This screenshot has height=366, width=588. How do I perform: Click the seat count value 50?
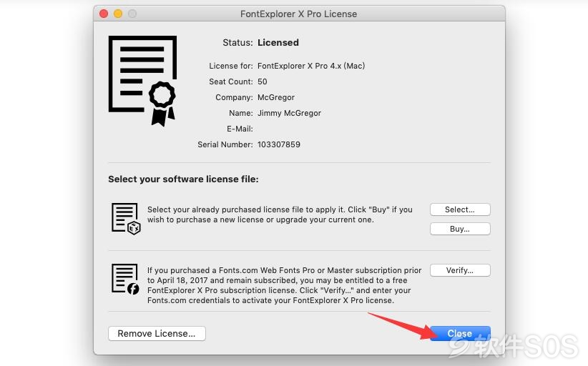pyautogui.click(x=262, y=81)
